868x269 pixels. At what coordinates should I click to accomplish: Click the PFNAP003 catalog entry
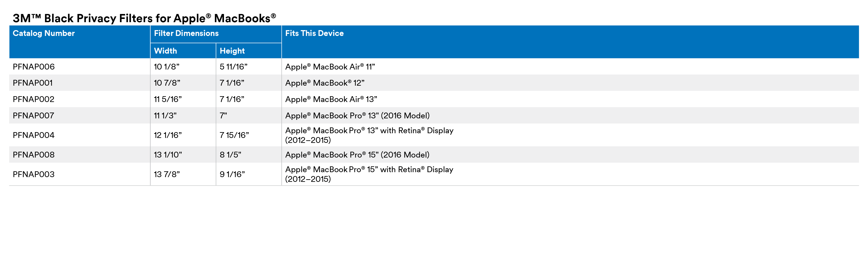33,175
